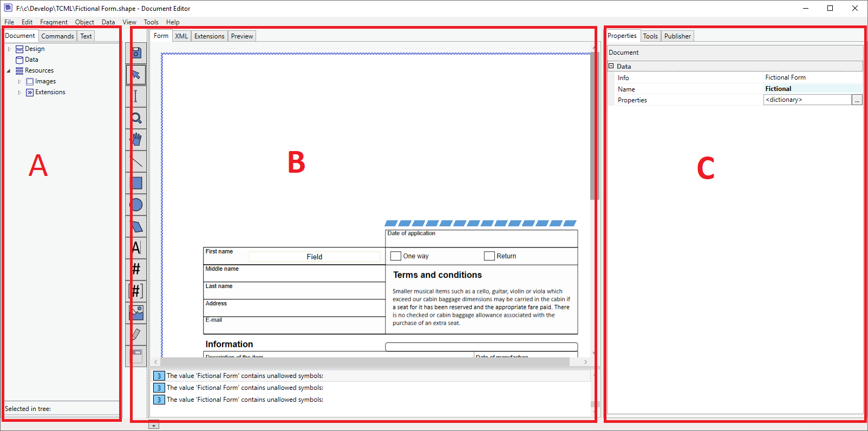Select the line drawing tool
The height and width of the screenshot is (431, 868).
coord(136,161)
